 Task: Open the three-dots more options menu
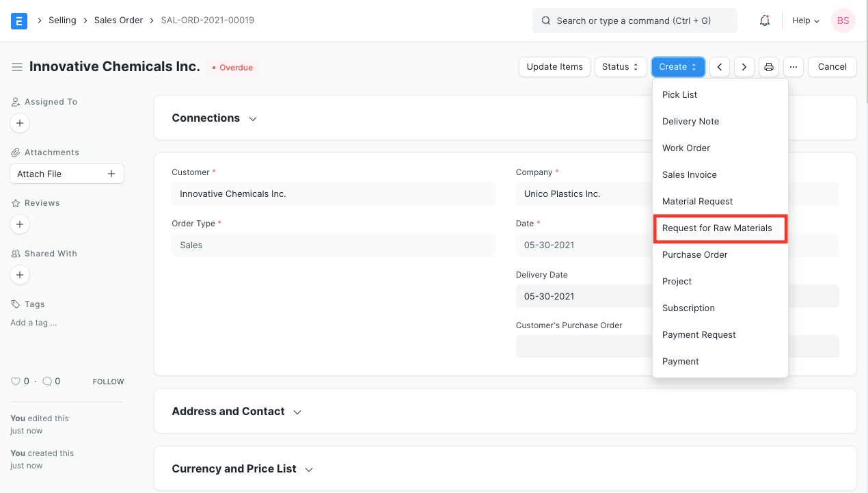coord(793,67)
